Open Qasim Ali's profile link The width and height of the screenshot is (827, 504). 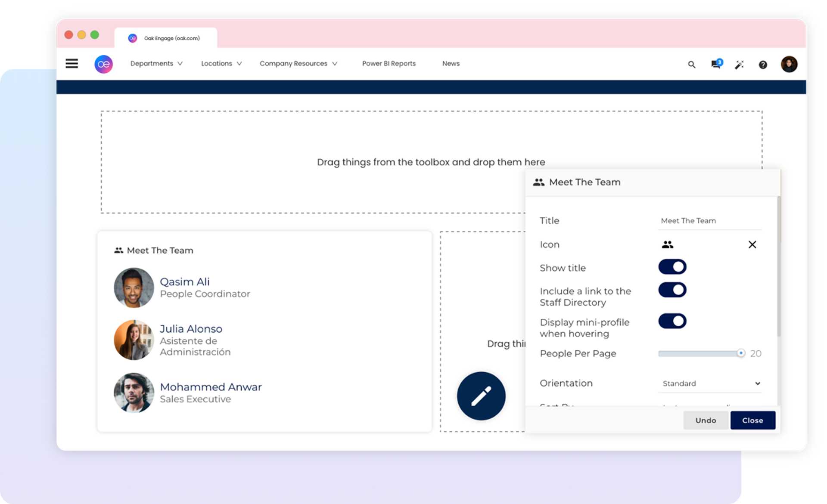pyautogui.click(x=184, y=281)
